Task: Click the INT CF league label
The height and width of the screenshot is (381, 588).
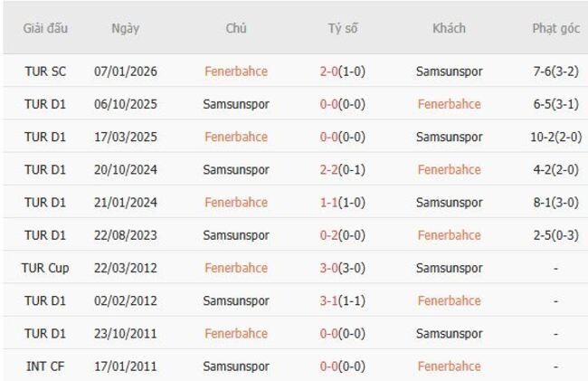Action: [x=43, y=366]
